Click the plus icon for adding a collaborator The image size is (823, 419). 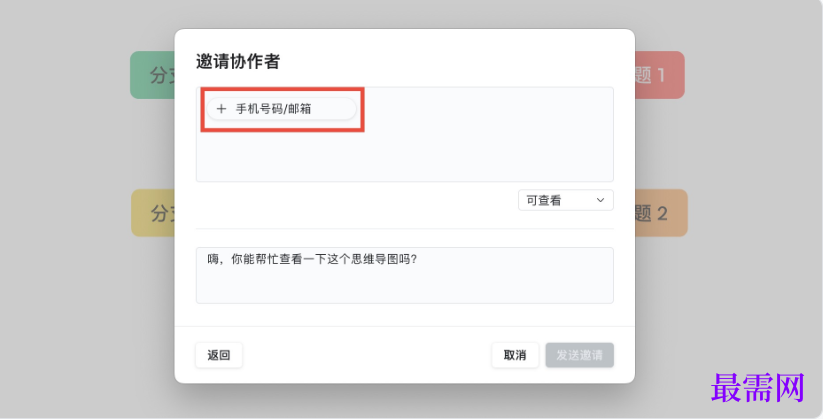pos(221,108)
